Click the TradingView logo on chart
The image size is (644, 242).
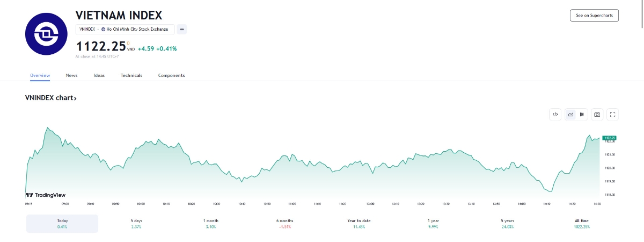[x=46, y=195]
